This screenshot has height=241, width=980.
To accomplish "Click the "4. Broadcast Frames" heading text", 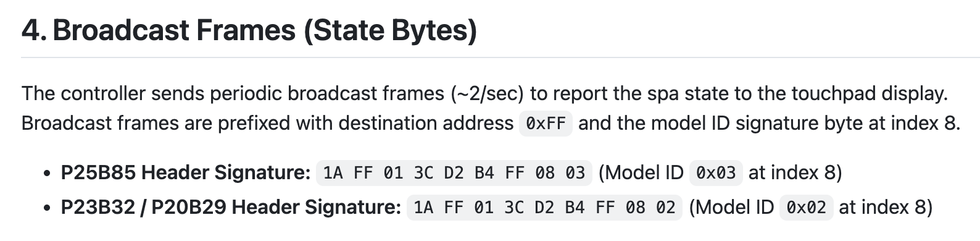I will [x=159, y=30].
